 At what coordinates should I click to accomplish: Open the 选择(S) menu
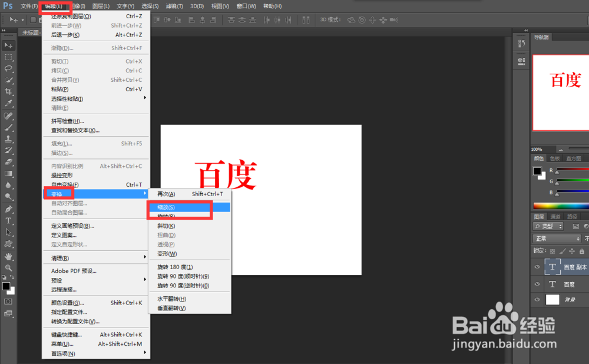click(x=150, y=6)
